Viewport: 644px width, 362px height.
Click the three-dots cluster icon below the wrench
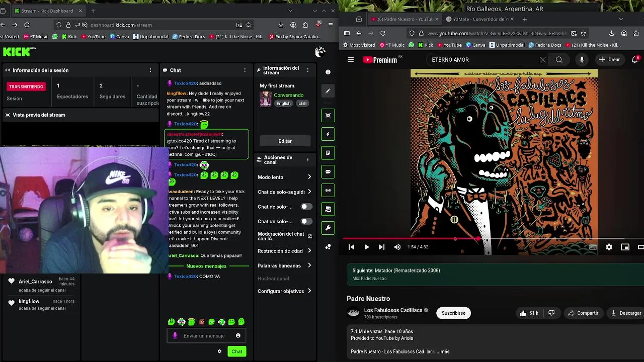[x=328, y=247]
